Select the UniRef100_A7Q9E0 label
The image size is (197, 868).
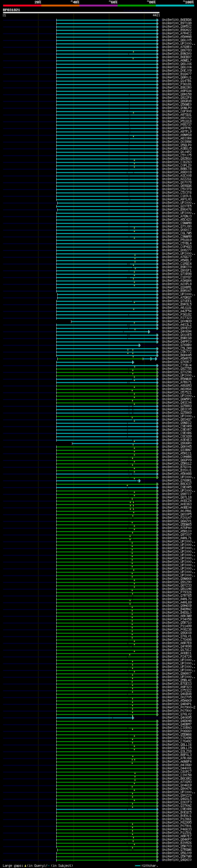(x=177, y=47)
